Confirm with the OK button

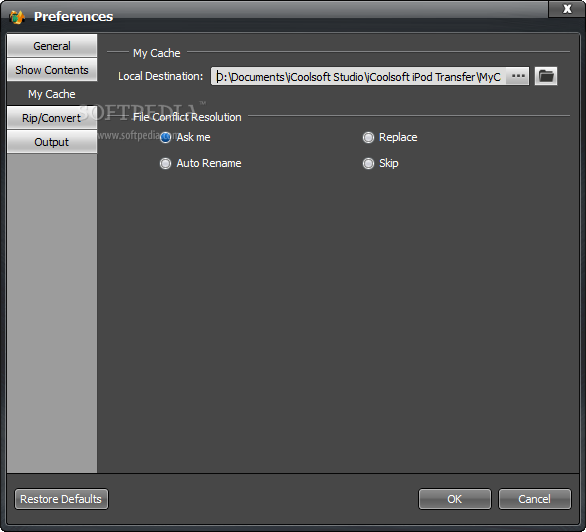[x=455, y=499]
